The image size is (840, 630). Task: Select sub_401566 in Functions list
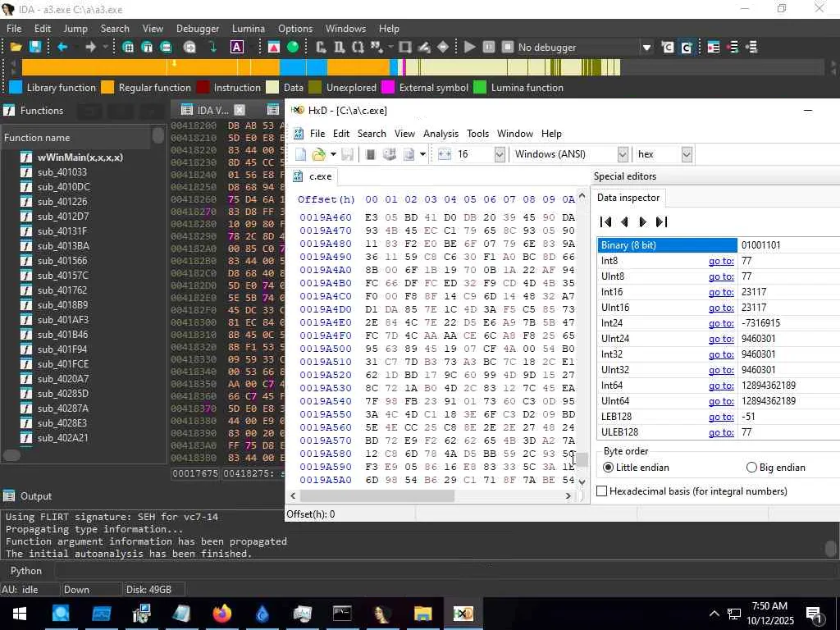pos(62,260)
